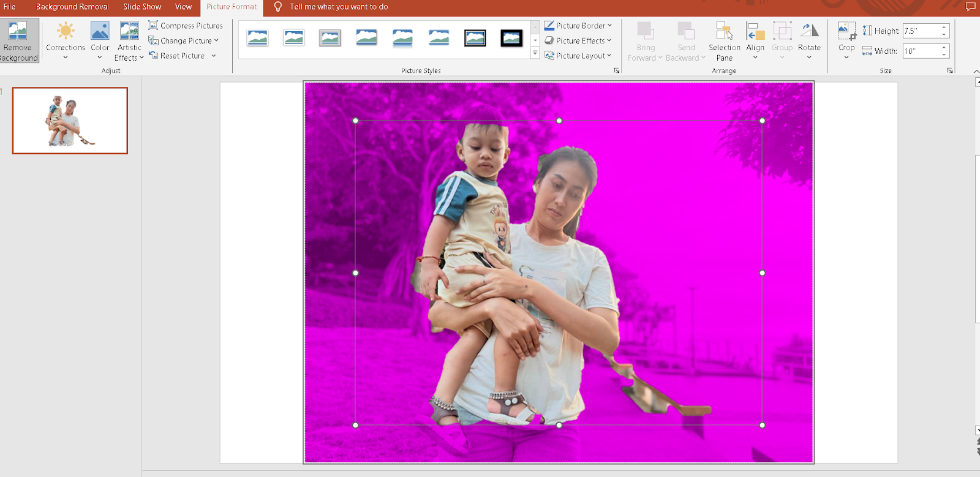Image resolution: width=980 pixels, height=477 pixels.
Task: Apply the sixth picture style thumbnail
Action: 439,38
